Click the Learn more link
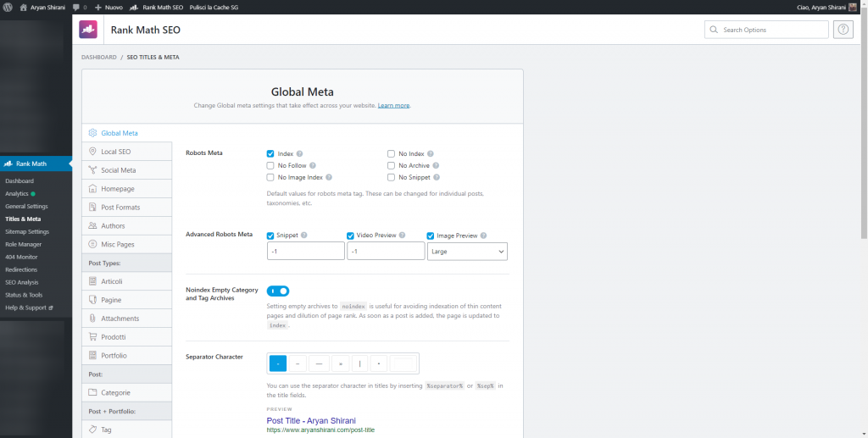The image size is (868, 438). pos(393,105)
